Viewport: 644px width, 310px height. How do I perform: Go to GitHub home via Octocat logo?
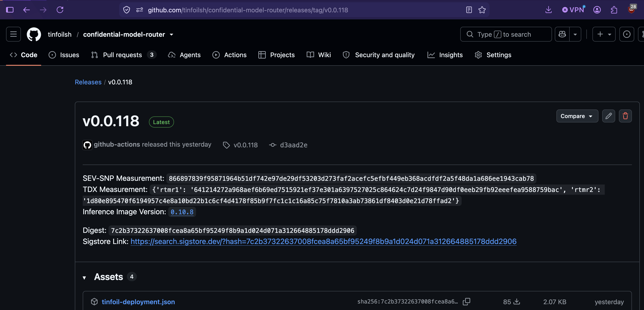[34, 34]
